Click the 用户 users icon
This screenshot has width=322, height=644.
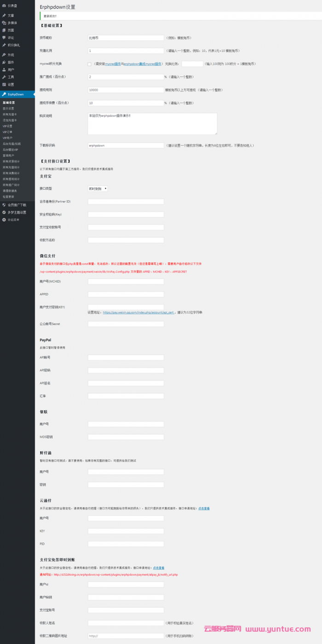(4, 69)
